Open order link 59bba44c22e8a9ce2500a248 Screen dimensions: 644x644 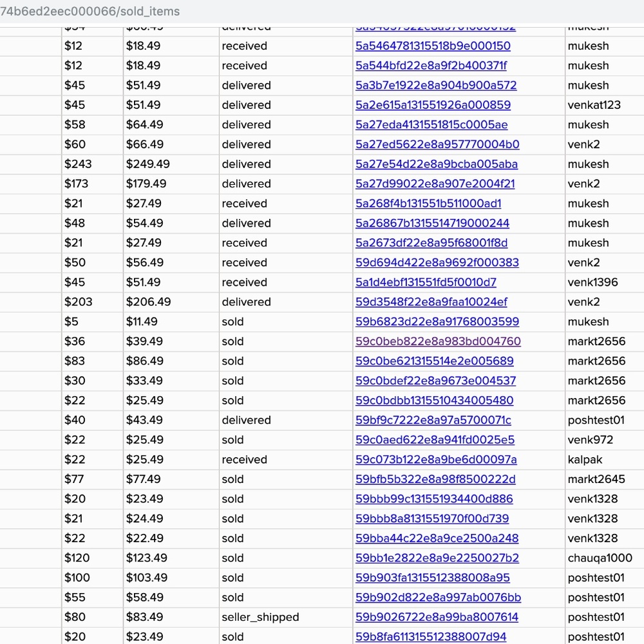click(437, 539)
